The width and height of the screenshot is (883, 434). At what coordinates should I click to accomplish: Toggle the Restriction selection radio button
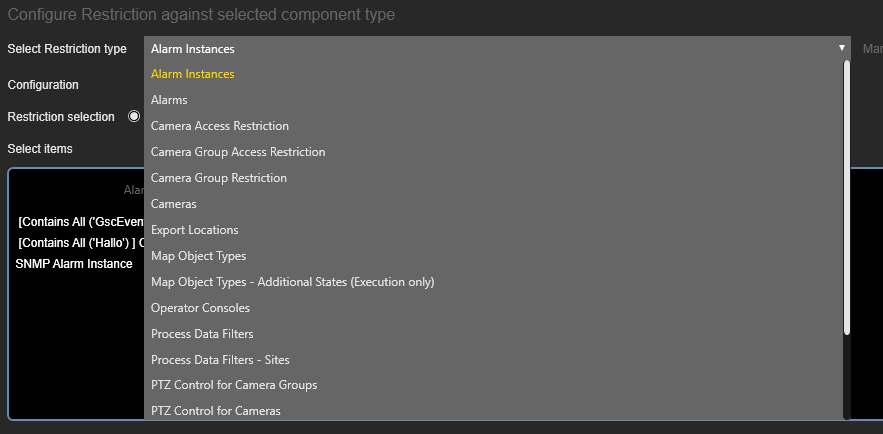pyautogui.click(x=134, y=117)
